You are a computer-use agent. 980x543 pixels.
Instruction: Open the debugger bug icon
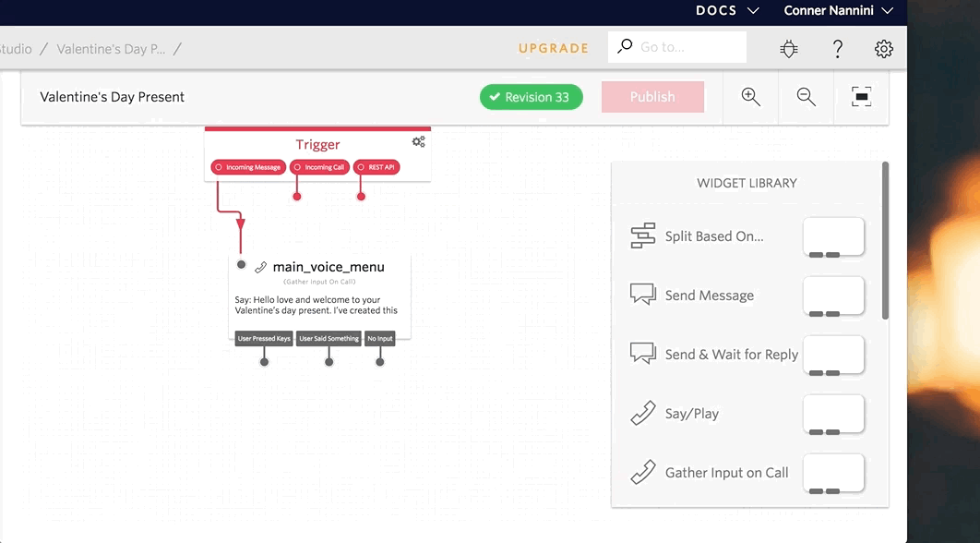click(789, 49)
